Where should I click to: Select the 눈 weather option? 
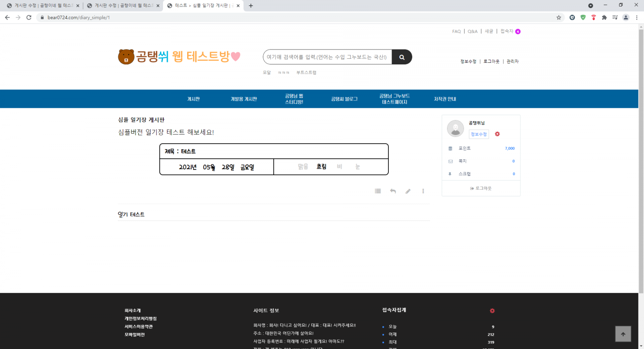pos(357,167)
